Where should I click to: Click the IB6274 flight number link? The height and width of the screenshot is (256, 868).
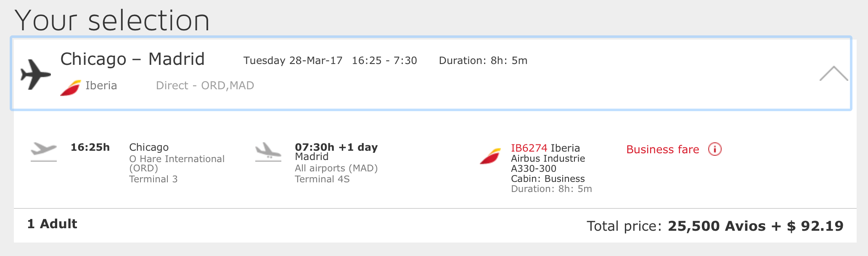pos(529,148)
